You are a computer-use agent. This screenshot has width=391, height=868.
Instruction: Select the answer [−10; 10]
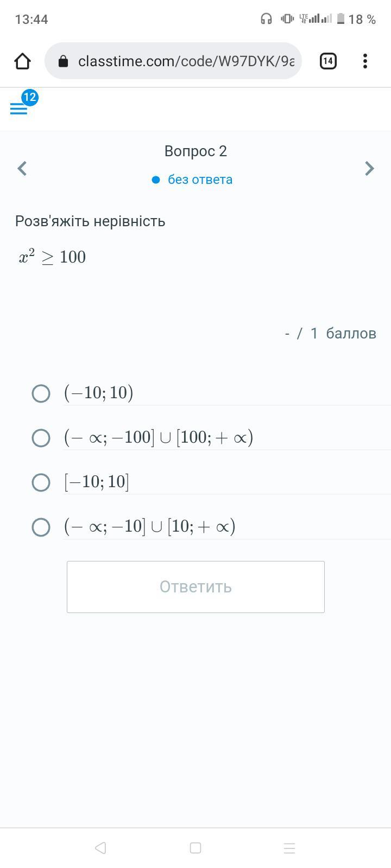[x=41, y=482]
